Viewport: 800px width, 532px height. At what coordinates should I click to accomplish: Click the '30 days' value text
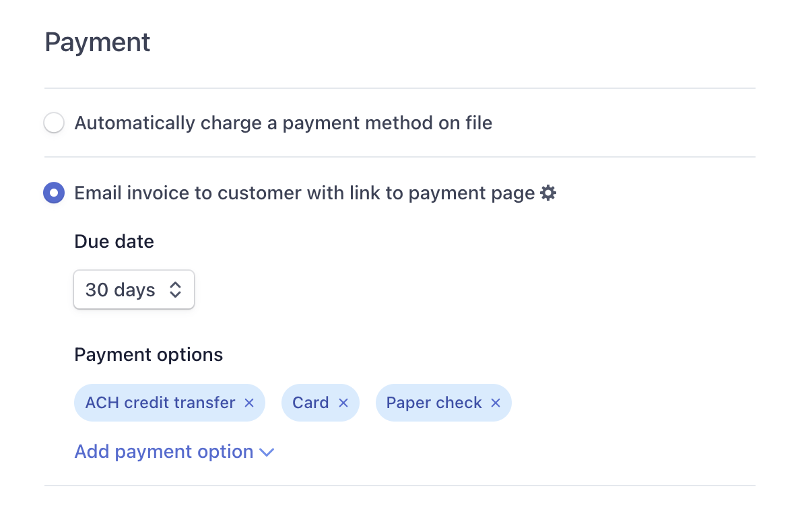pos(121,290)
